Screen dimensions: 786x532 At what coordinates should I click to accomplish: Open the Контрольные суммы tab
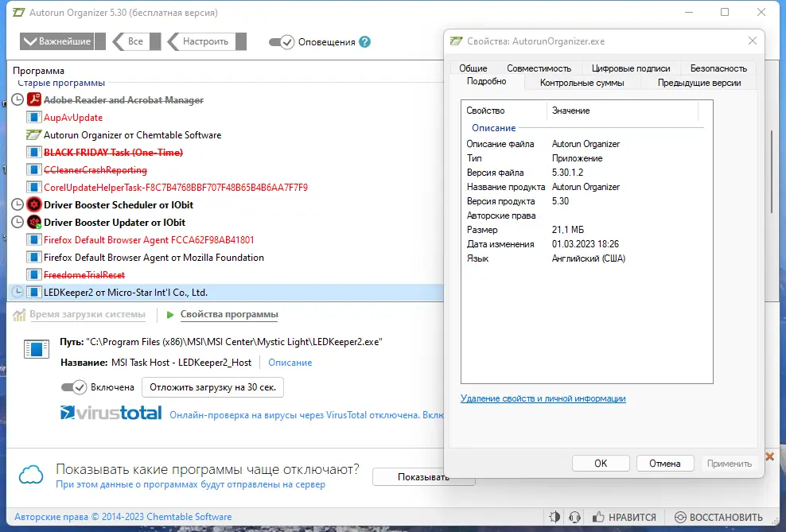click(x=582, y=83)
